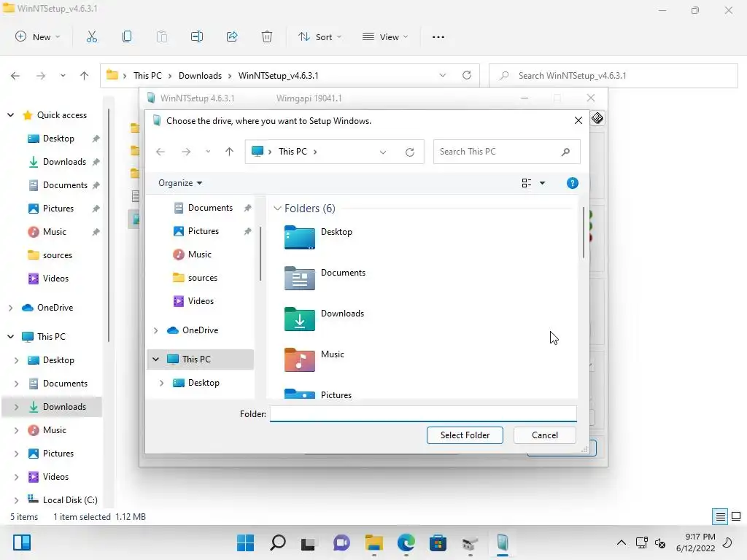Click the search magnifier in dialog

coord(565,152)
